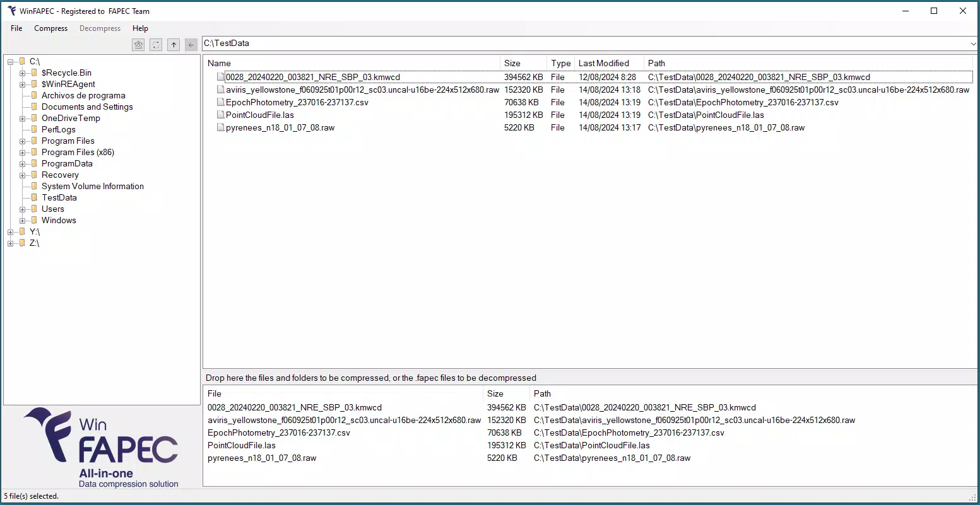Expand the Users folder node
This screenshot has height=505, width=980.
click(23, 209)
